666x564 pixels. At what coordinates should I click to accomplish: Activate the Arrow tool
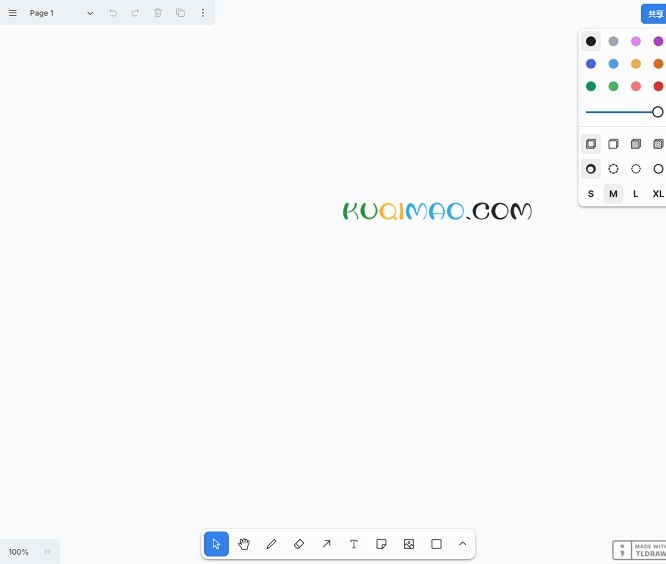(326, 544)
